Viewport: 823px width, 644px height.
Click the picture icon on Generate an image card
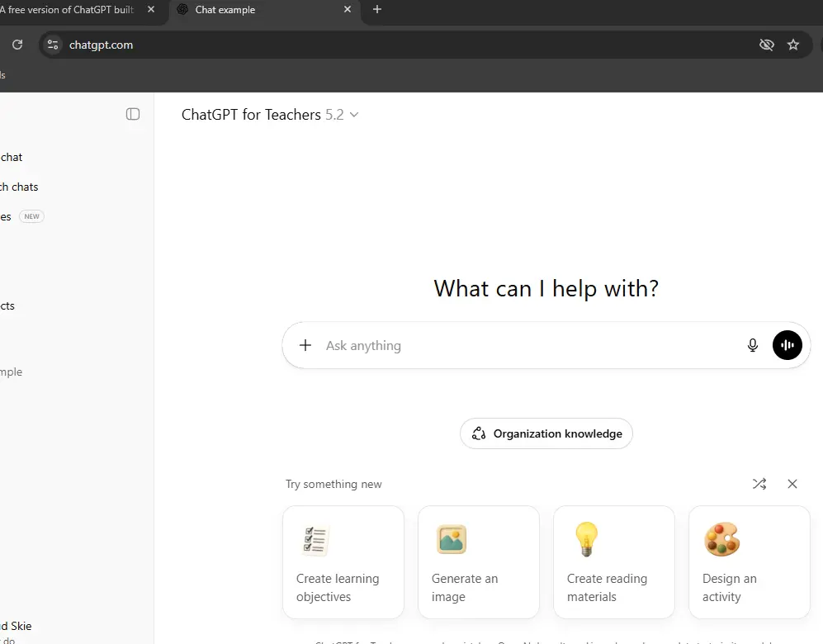click(x=452, y=539)
